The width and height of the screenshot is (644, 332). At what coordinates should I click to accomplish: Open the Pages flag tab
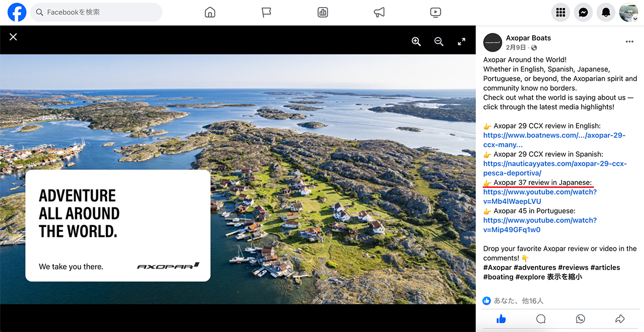267,13
